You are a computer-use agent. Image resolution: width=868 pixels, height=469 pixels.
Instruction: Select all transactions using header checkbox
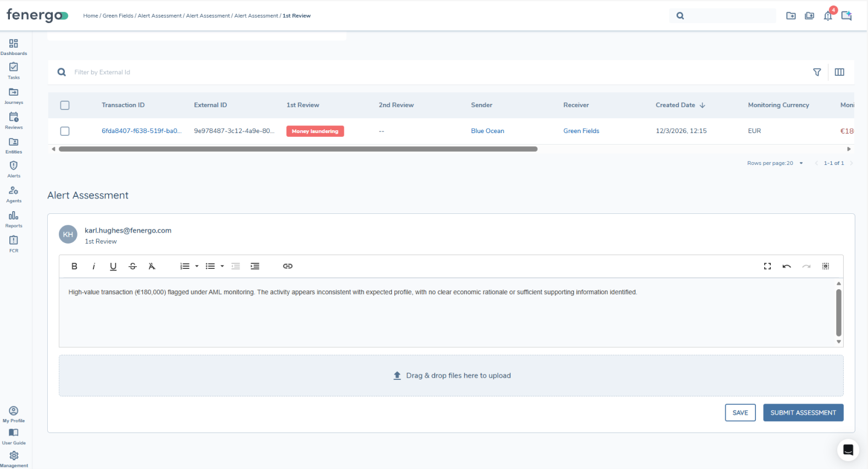pyautogui.click(x=65, y=105)
